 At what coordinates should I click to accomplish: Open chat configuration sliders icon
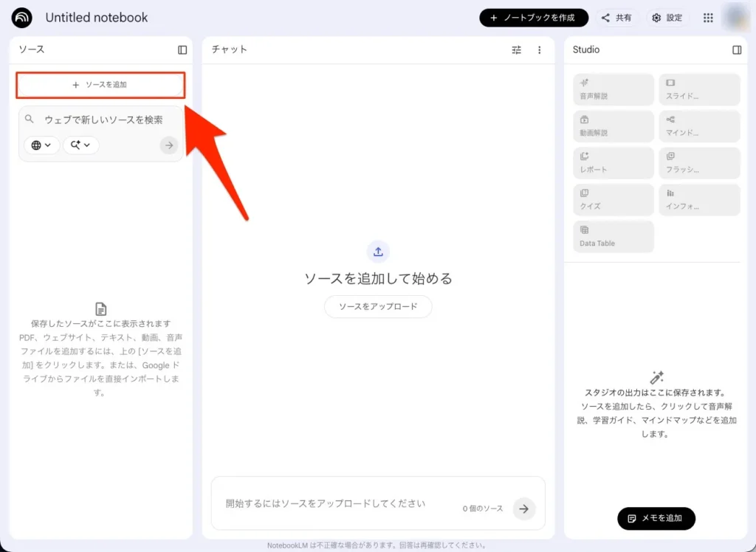coord(516,50)
